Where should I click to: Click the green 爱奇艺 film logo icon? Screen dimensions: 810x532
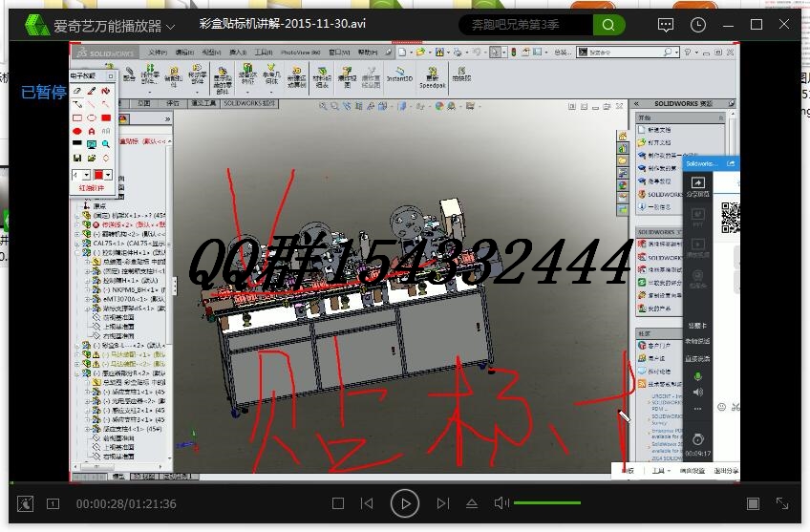[x=36, y=25]
